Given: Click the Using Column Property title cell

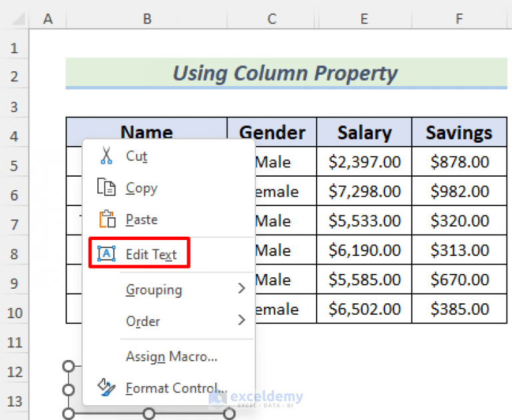Looking at the screenshot, I should point(287,73).
